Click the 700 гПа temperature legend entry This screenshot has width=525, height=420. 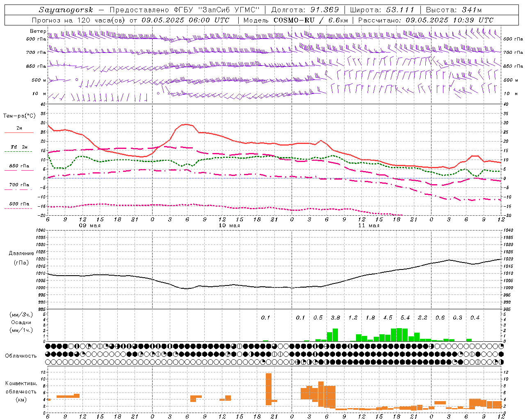19,185
